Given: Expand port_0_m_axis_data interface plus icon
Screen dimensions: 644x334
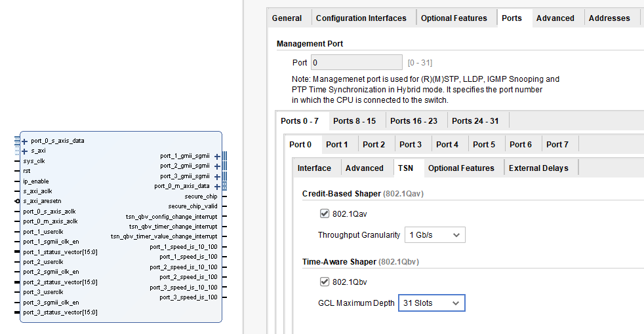Looking at the screenshot, I should tap(217, 186).
